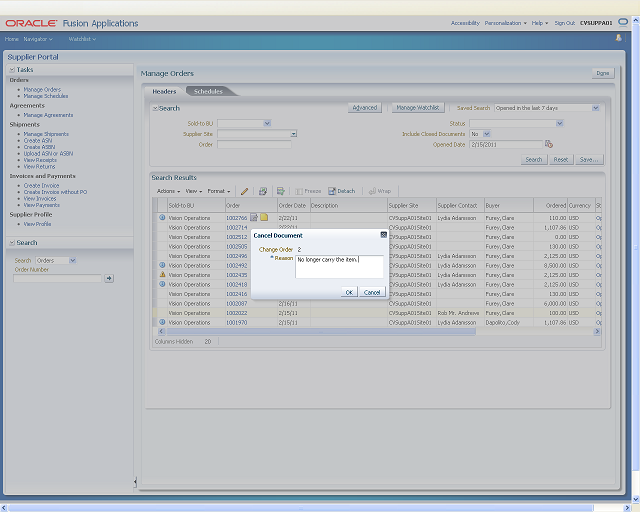Open Create ASN task link
The width and height of the screenshot is (640, 512).
pyautogui.click(x=38, y=140)
